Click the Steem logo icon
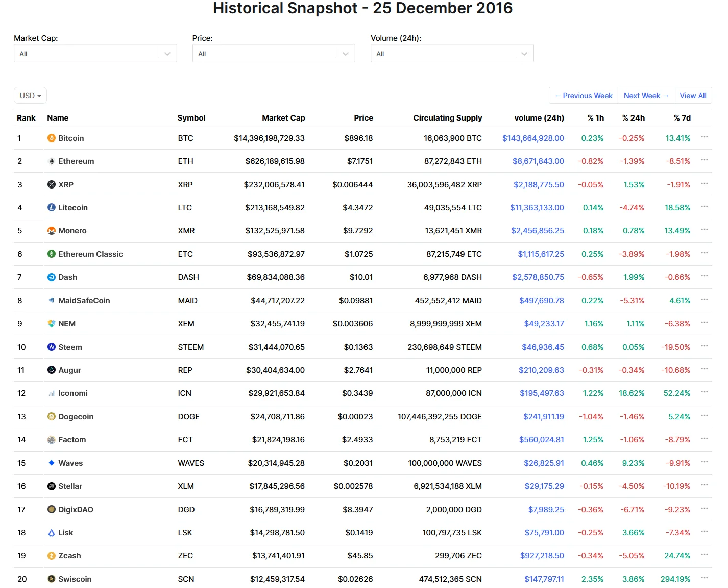 pyautogui.click(x=52, y=347)
